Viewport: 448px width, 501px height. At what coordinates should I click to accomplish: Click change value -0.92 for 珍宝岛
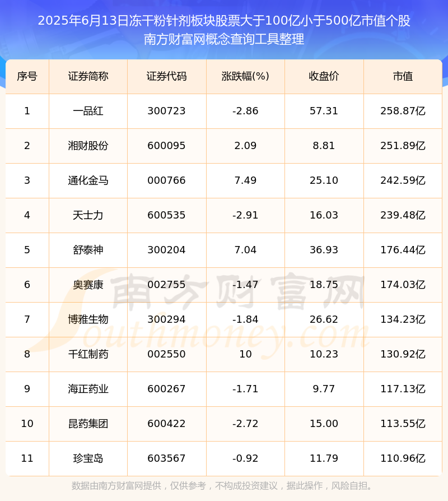(245, 458)
